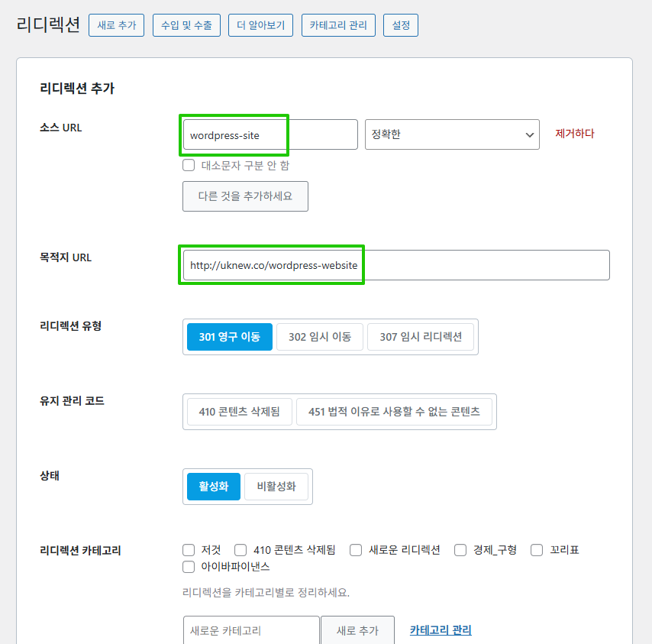652x644 pixels.
Task: Focus the 새로운 카테고리 input field
Action: coord(251,630)
